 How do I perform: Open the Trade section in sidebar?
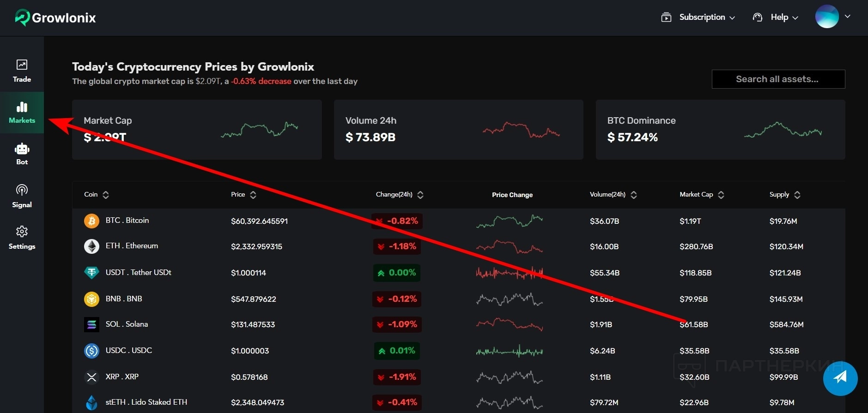(22, 71)
